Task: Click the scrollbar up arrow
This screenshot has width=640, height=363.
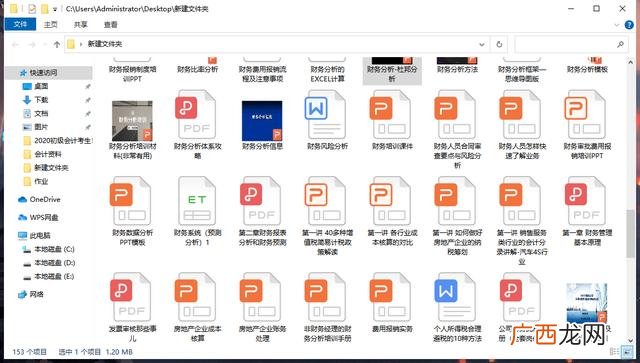Action: click(x=630, y=62)
